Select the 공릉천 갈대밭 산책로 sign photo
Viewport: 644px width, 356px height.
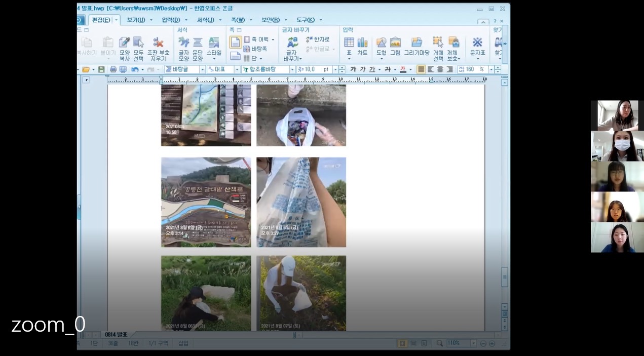click(206, 202)
